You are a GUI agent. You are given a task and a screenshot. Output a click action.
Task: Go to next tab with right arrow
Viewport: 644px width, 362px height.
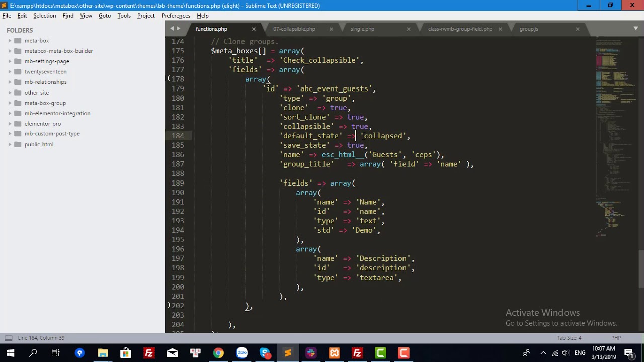coord(178,29)
